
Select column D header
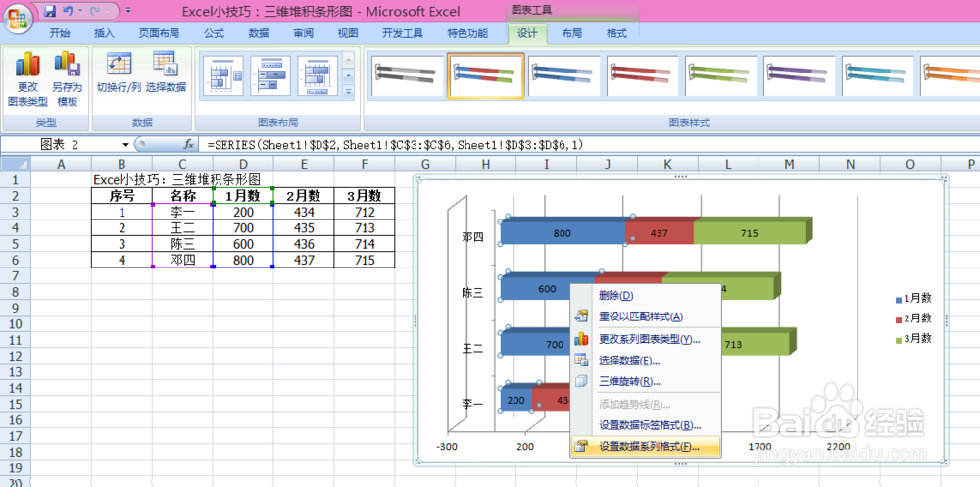tap(243, 164)
